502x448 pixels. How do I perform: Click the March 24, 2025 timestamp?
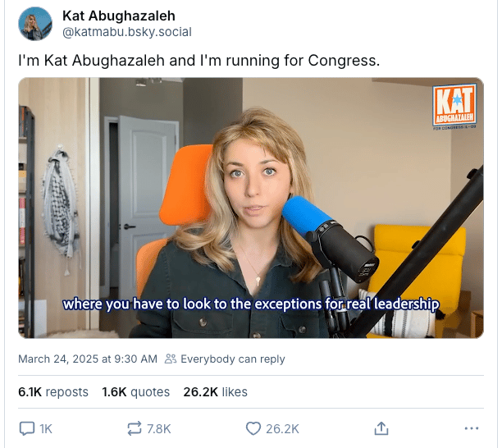pyautogui.click(x=88, y=359)
